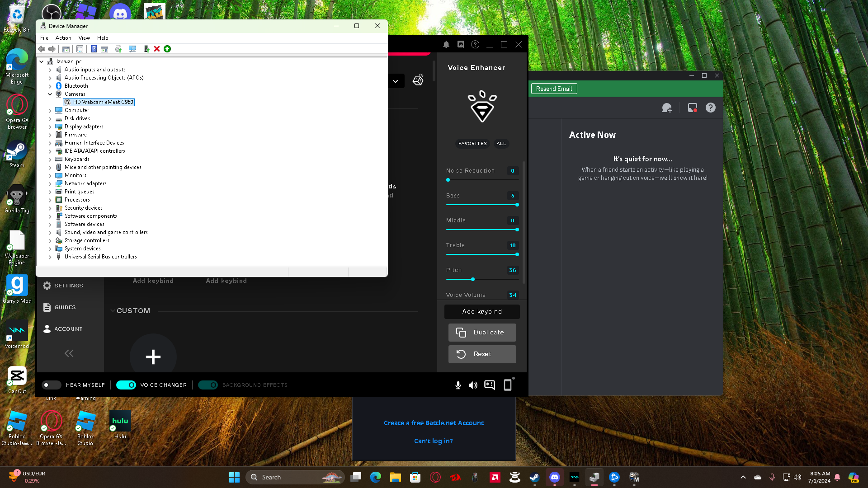The width and height of the screenshot is (868, 488).
Task: Click Add keybind below Voice Volume
Action: click(482, 312)
